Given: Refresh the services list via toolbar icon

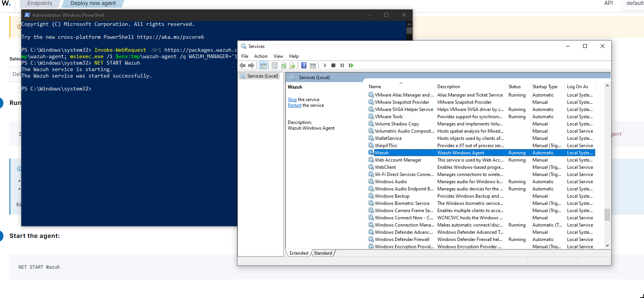Looking at the screenshot, I should [x=284, y=65].
